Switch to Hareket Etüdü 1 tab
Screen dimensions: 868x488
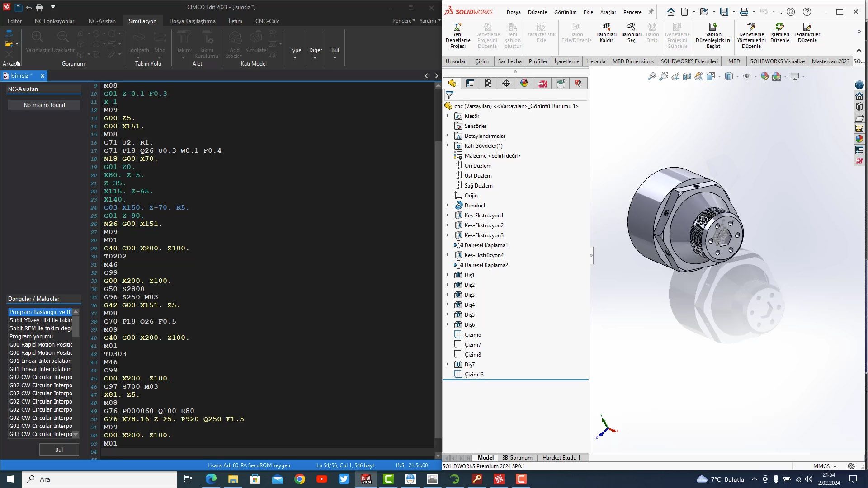click(x=561, y=458)
